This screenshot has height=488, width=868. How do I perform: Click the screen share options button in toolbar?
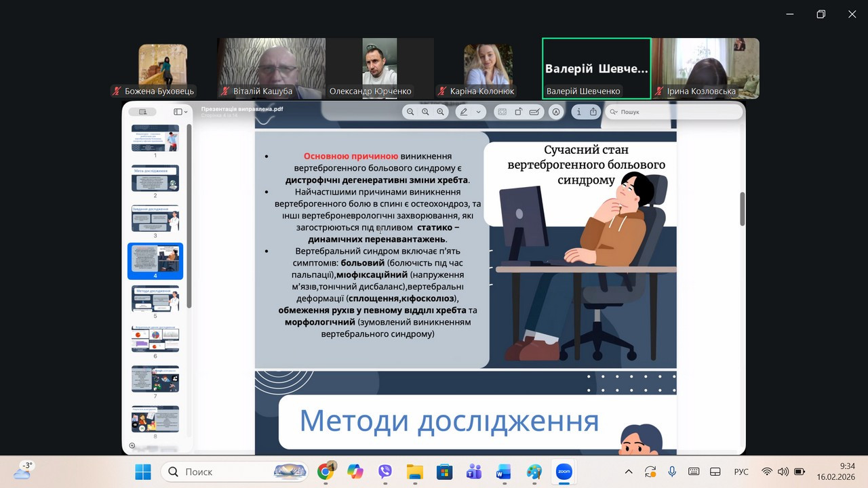(142, 112)
